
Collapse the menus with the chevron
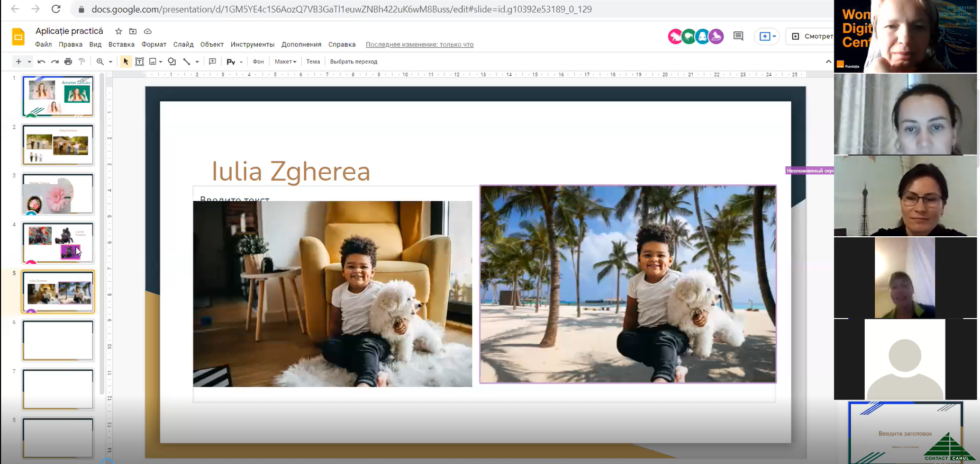(828, 61)
